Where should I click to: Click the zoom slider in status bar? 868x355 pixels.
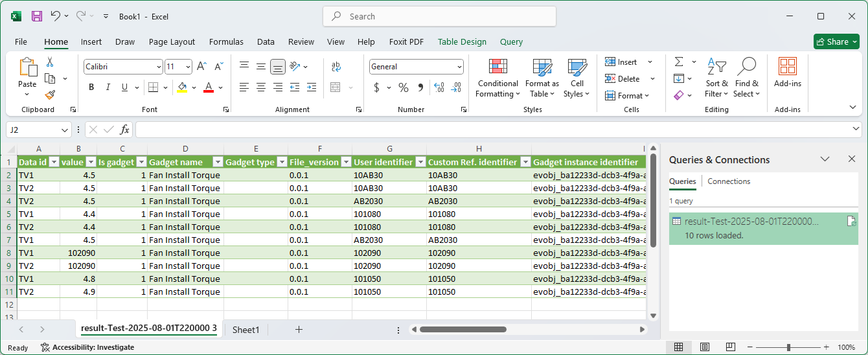(788, 347)
